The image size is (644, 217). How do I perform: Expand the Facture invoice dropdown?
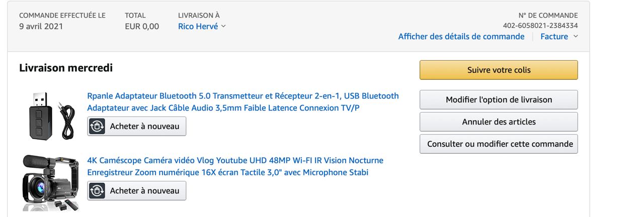coord(559,36)
